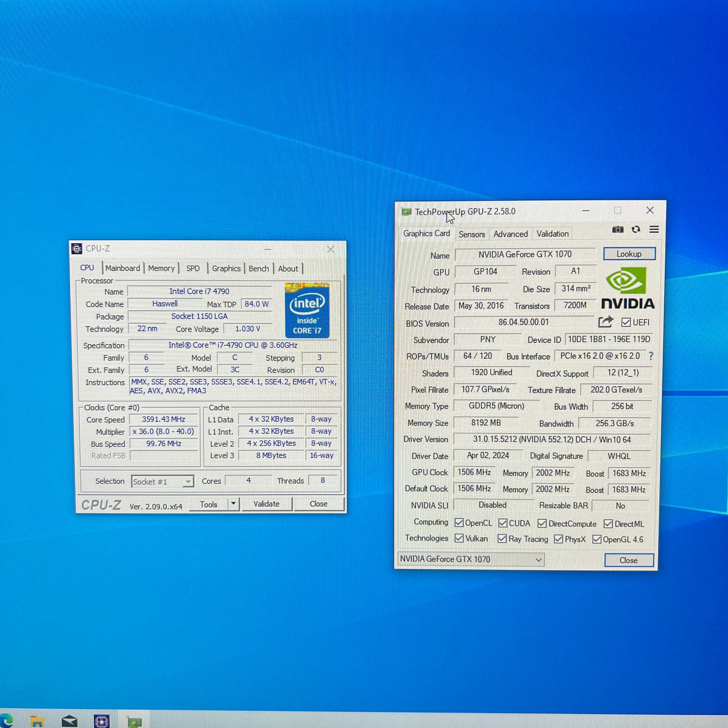Open the Graphics tab in CPU-Z
Screen dimensions: 728x728
click(226, 268)
